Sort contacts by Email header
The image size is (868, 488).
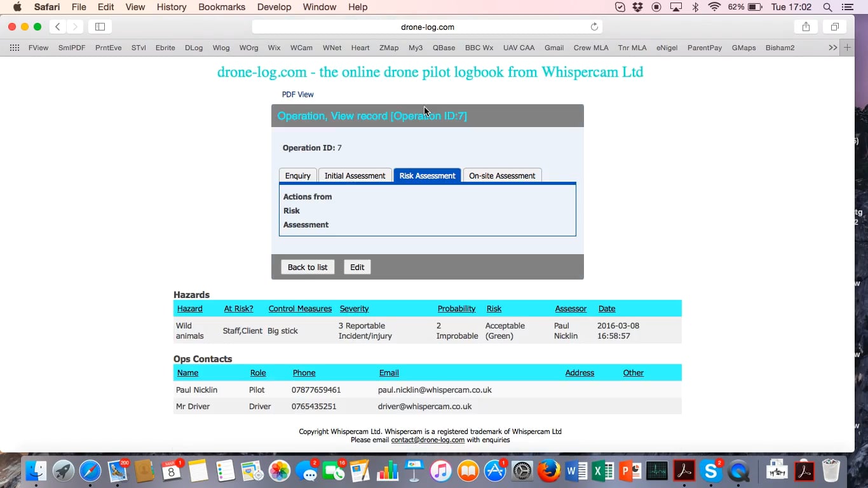coord(389,373)
